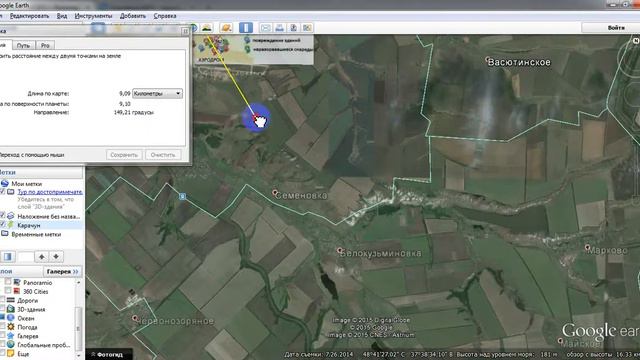Click the Еще layer folder icon
The image size is (640, 360).
[11, 353]
